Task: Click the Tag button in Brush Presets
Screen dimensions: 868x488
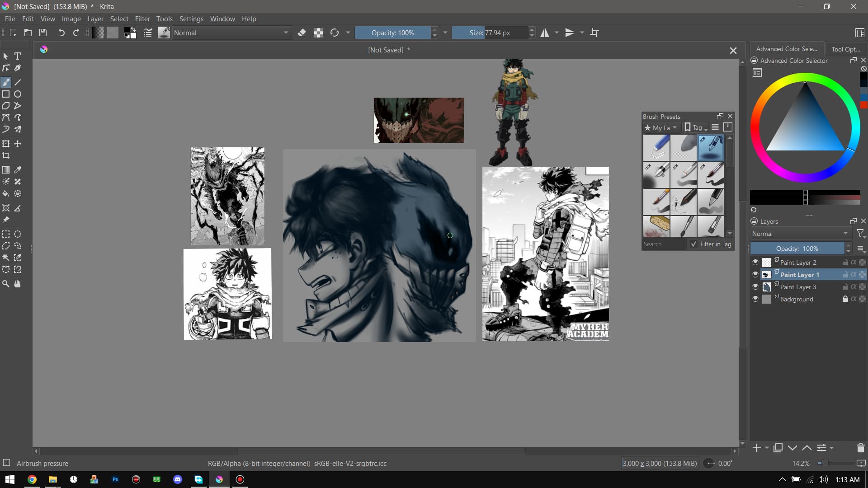Action: (x=695, y=127)
